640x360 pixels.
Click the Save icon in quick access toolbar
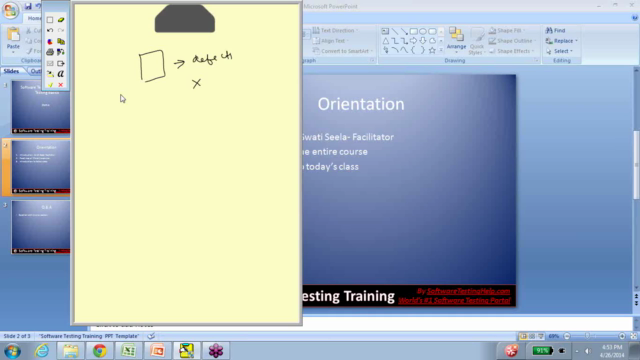28,6
